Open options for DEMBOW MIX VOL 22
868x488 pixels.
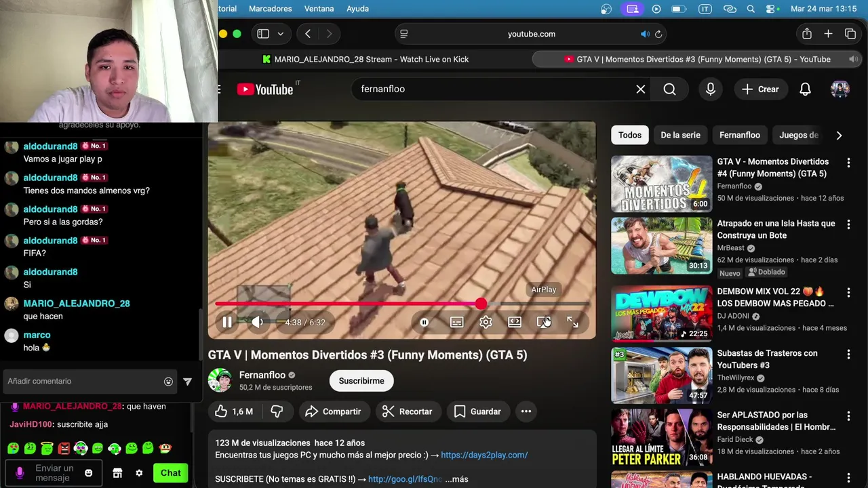[848, 293]
